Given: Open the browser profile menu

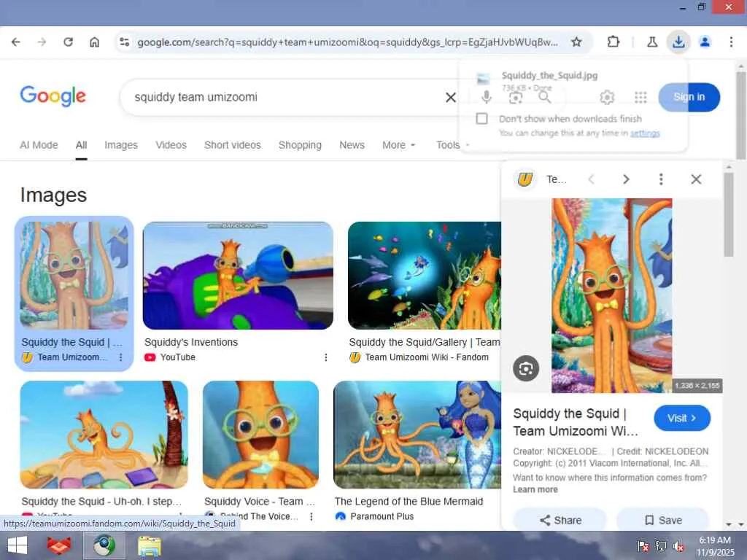Looking at the screenshot, I should coord(705,42).
